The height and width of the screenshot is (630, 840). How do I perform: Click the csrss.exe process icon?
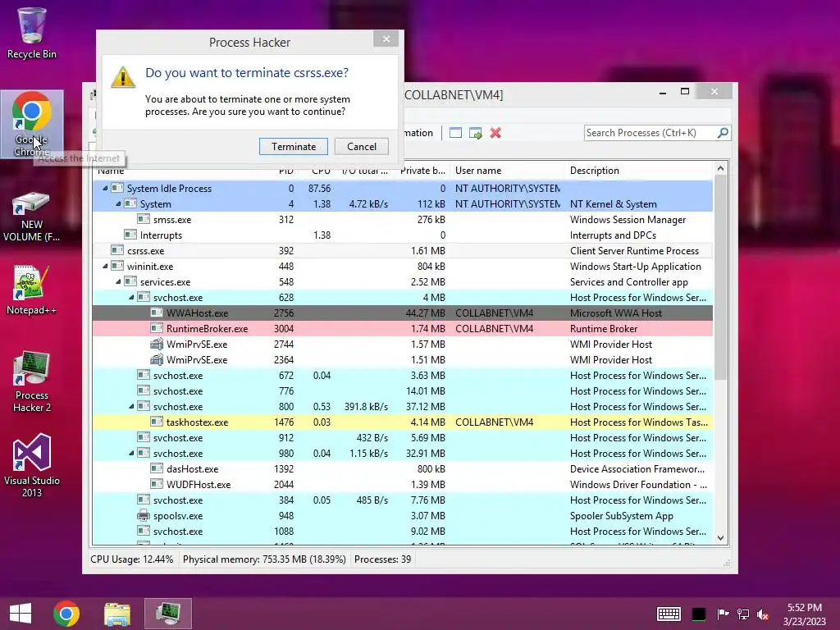(116, 250)
